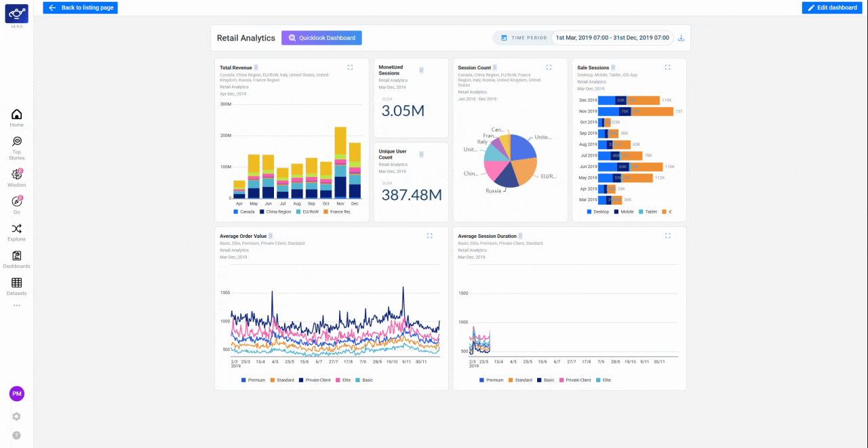Click the Jun 2019 row label
The image size is (868, 448).
pos(588,167)
